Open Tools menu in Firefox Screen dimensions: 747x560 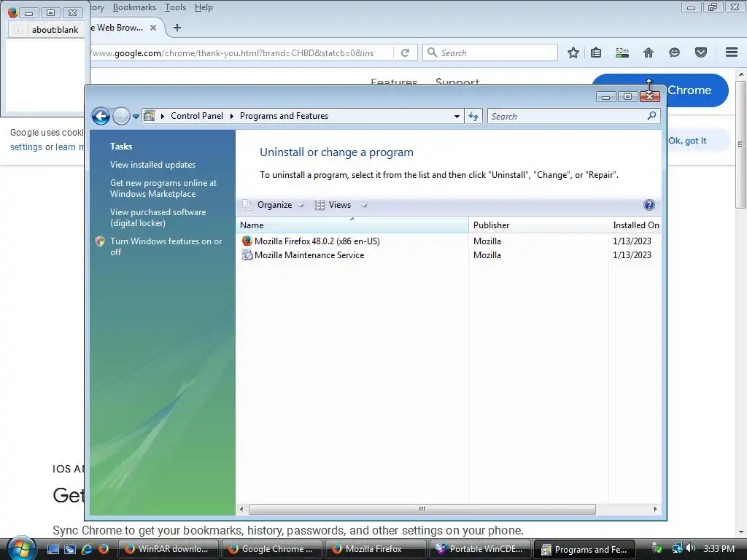[175, 7]
